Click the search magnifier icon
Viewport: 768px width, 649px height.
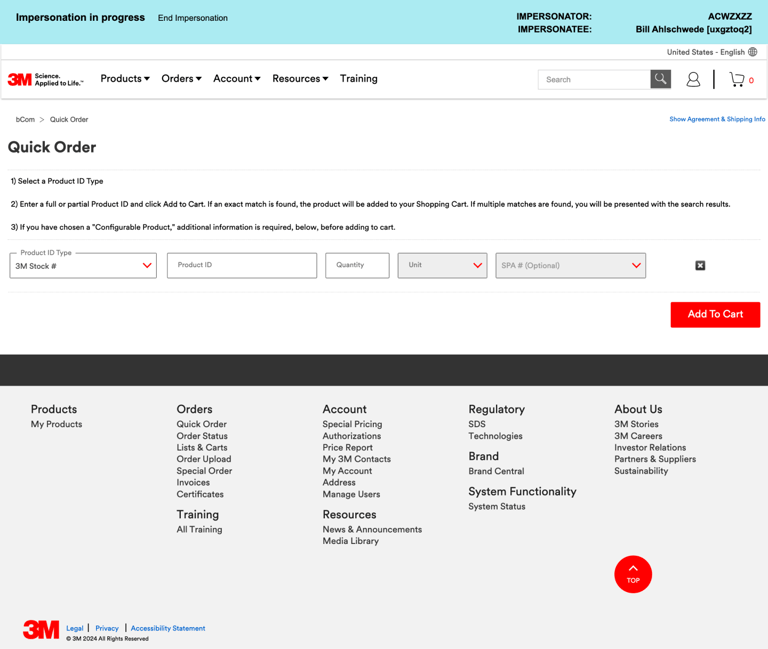(x=660, y=79)
